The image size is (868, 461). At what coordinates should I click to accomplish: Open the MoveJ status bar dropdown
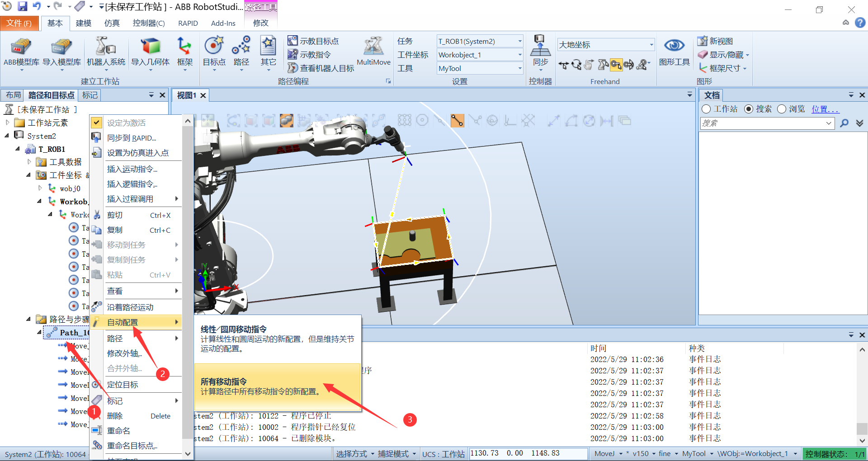pos(608,454)
